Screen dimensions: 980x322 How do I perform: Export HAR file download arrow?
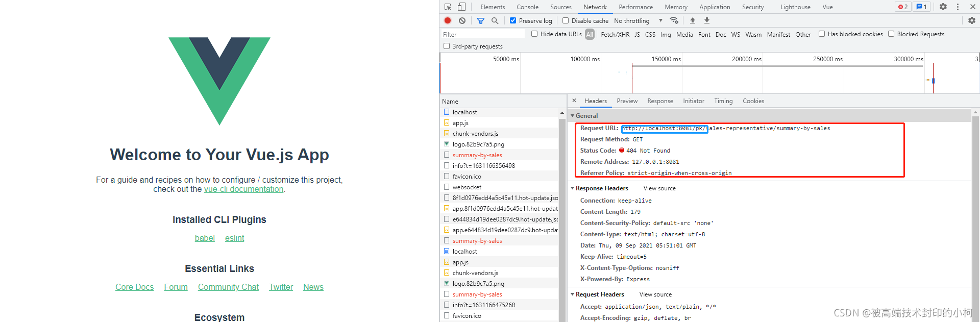pyautogui.click(x=707, y=20)
